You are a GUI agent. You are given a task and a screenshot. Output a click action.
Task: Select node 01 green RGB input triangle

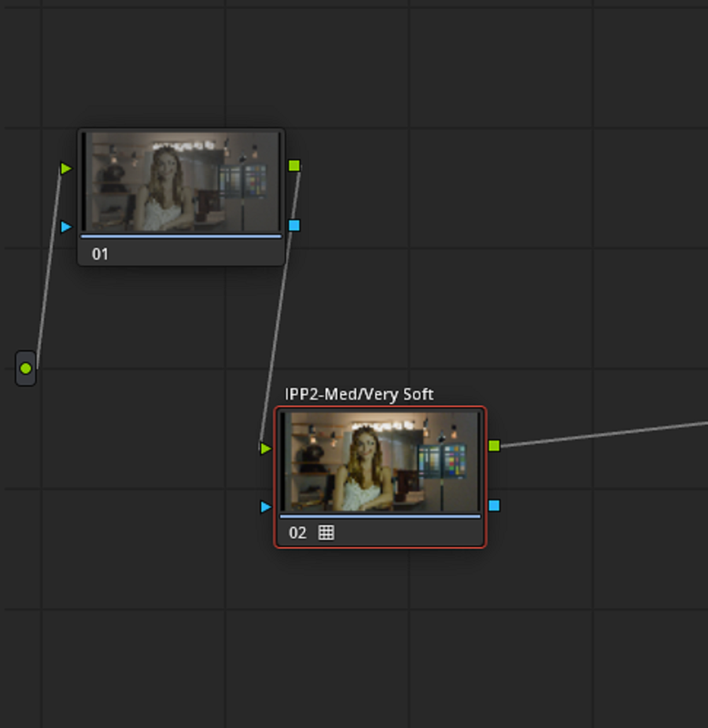click(66, 168)
